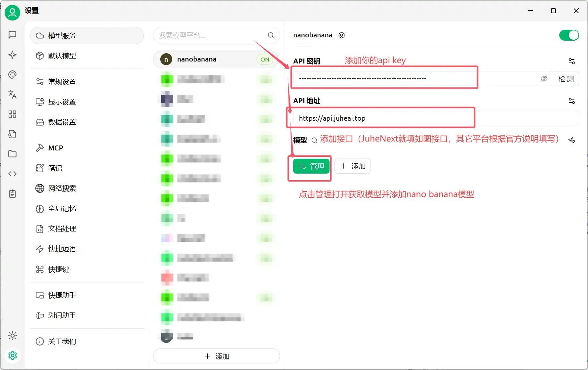The height and width of the screenshot is (370, 588).
Task: Open the chat assistant sidebar icon
Action: [x=12, y=35]
